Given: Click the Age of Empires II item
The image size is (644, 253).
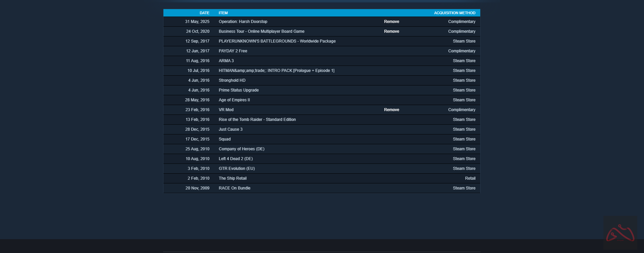Looking at the screenshot, I should (234, 100).
